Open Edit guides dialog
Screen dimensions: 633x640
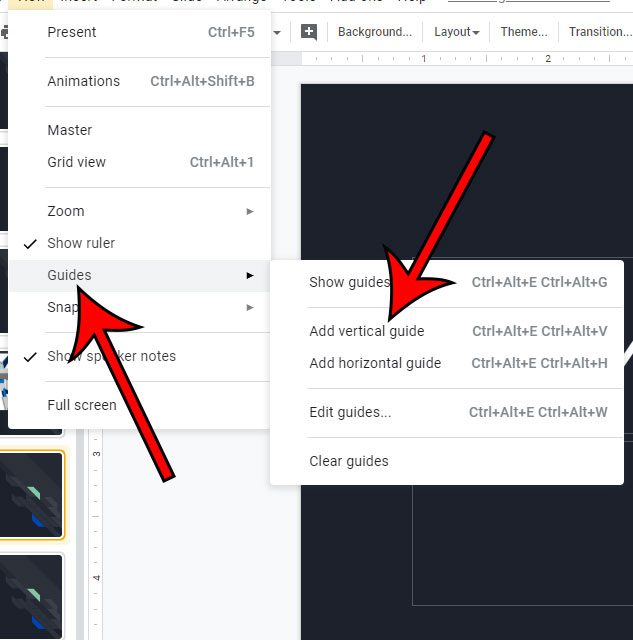click(350, 412)
